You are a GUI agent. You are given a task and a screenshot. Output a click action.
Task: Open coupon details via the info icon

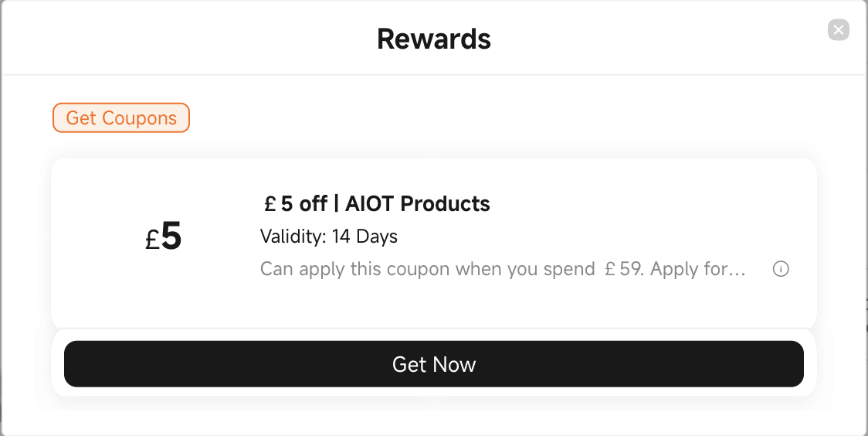point(781,269)
